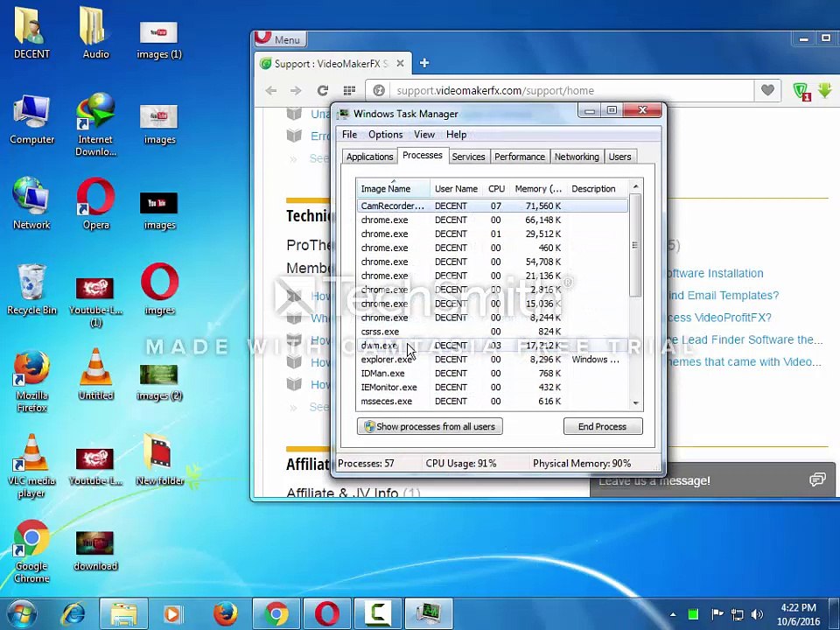Viewport: 840px width, 630px height.
Task: Click the End Process button
Action: point(603,426)
